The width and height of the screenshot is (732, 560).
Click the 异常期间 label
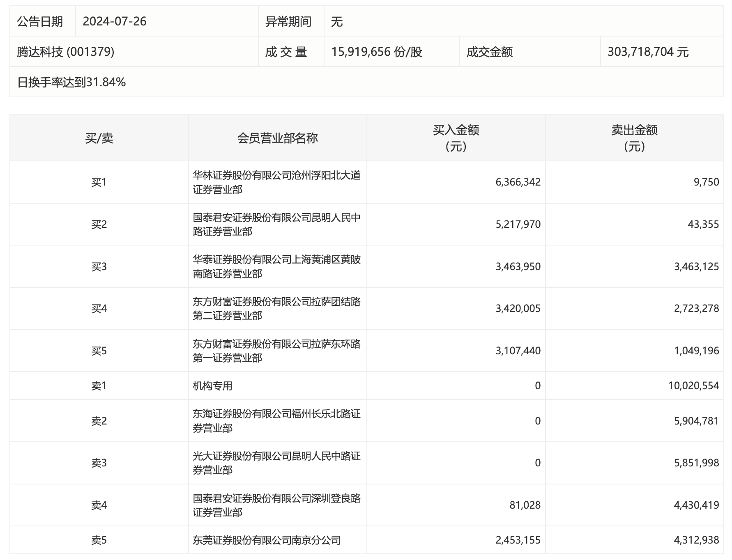288,21
